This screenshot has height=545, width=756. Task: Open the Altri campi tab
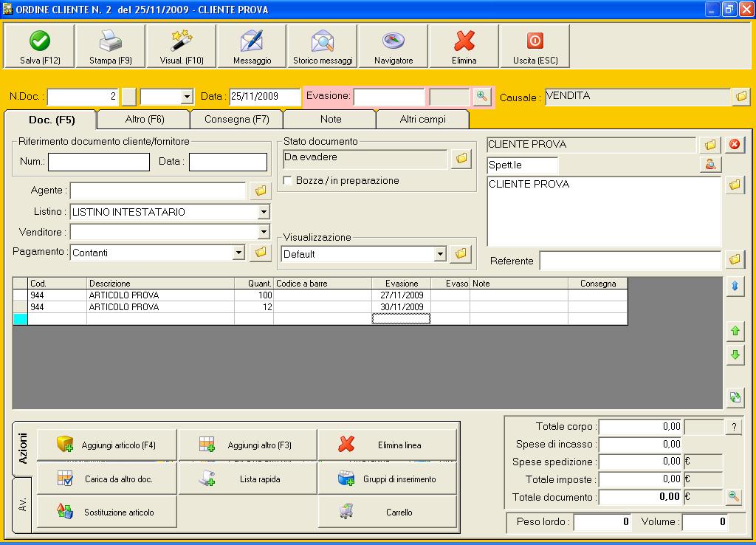(422, 119)
